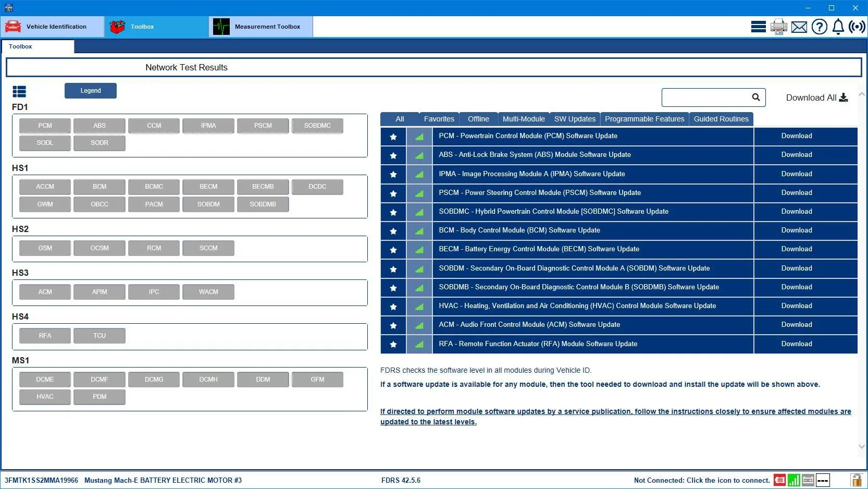Image resolution: width=868 pixels, height=489 pixels.
Task: Open the help question mark icon
Action: [819, 27]
